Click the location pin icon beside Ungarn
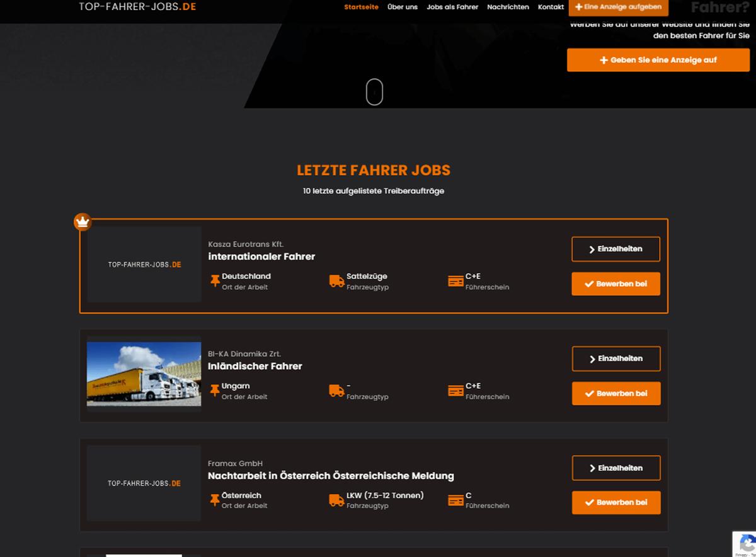 (x=215, y=391)
